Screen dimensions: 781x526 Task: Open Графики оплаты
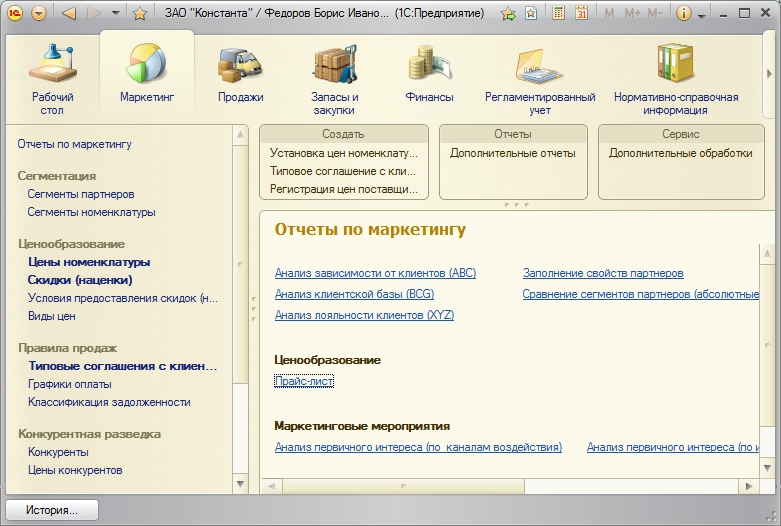(69, 384)
